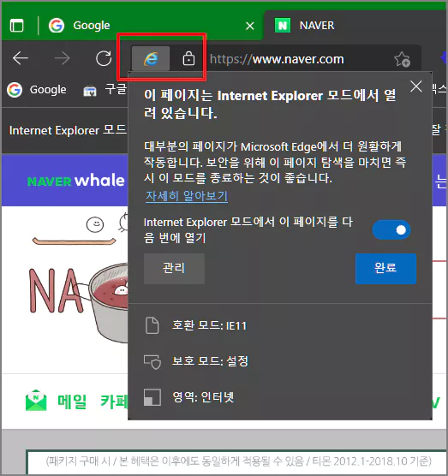Viewport: 448px width, 476px height.
Task: Click the 패키지 구매 시 banner ad
Action: [x=237, y=461]
